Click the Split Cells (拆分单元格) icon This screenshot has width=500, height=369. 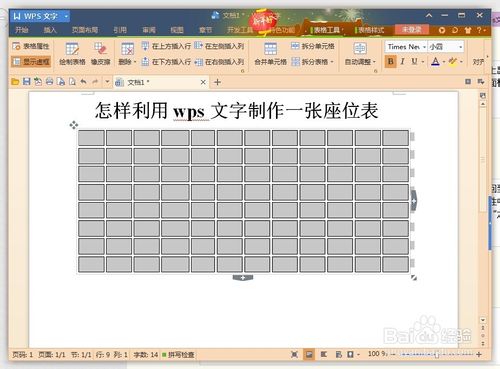point(312,46)
